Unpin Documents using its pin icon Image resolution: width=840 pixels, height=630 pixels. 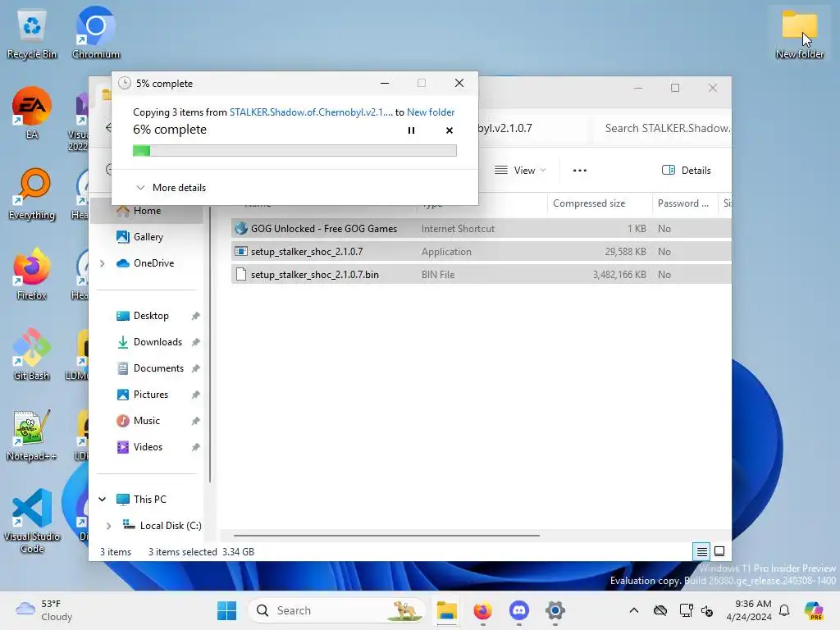(x=195, y=368)
